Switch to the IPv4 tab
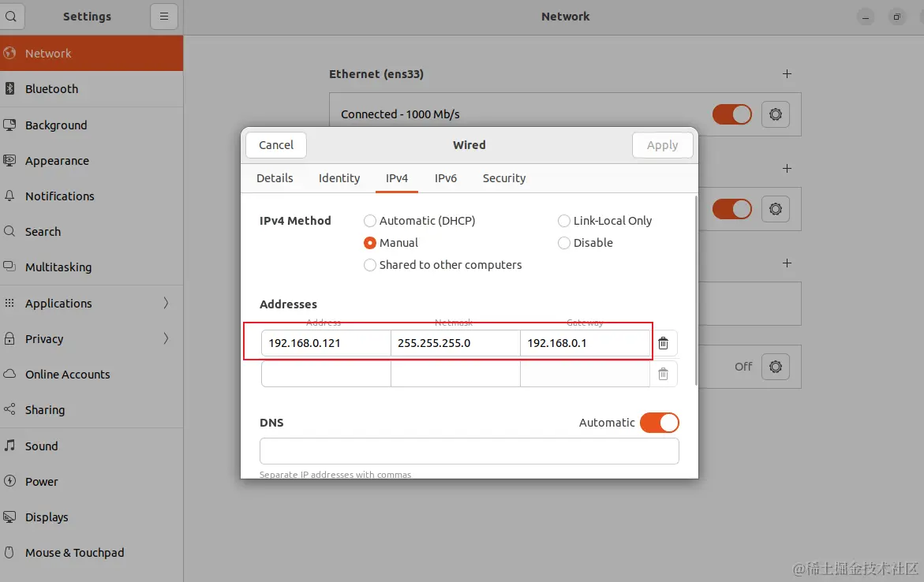 (x=397, y=178)
